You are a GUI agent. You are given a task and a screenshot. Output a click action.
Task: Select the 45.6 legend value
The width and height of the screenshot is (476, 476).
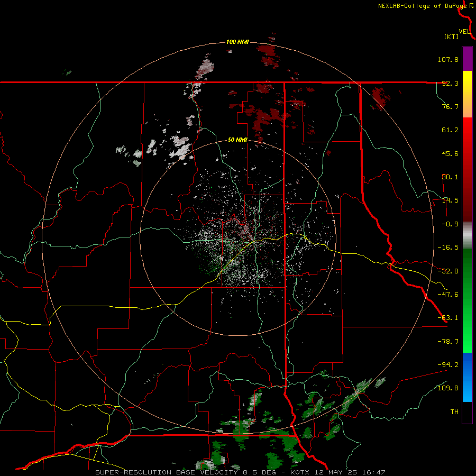click(450, 153)
